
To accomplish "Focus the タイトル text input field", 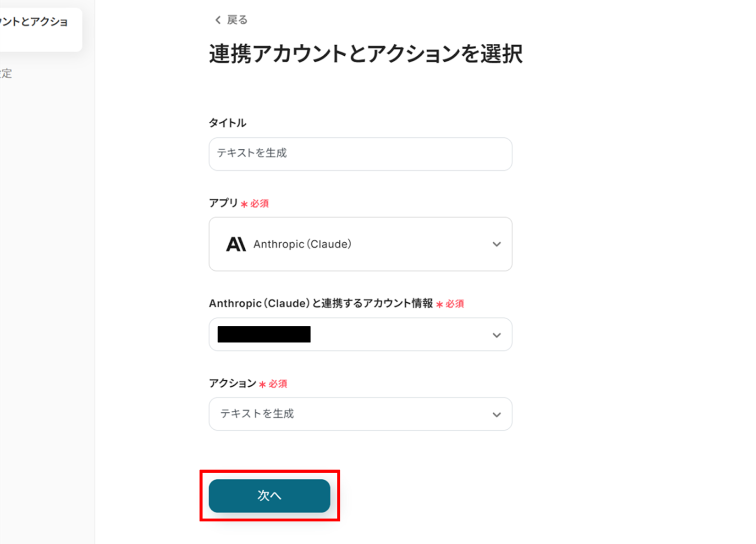I will [x=360, y=153].
